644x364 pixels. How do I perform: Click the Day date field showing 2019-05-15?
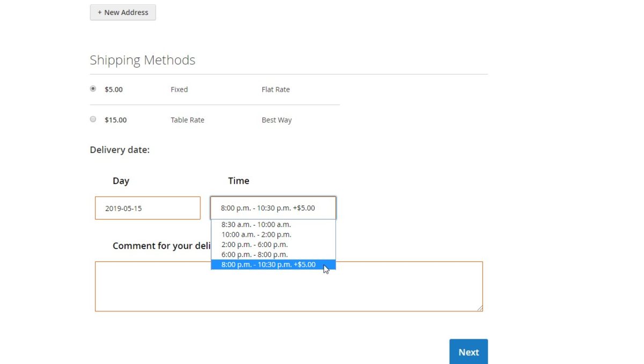click(x=148, y=208)
